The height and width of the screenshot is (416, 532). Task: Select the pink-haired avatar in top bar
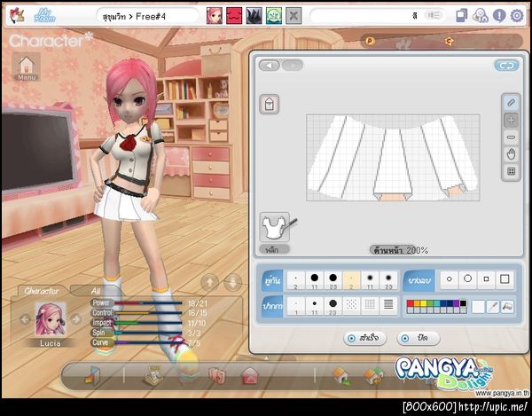(x=215, y=16)
